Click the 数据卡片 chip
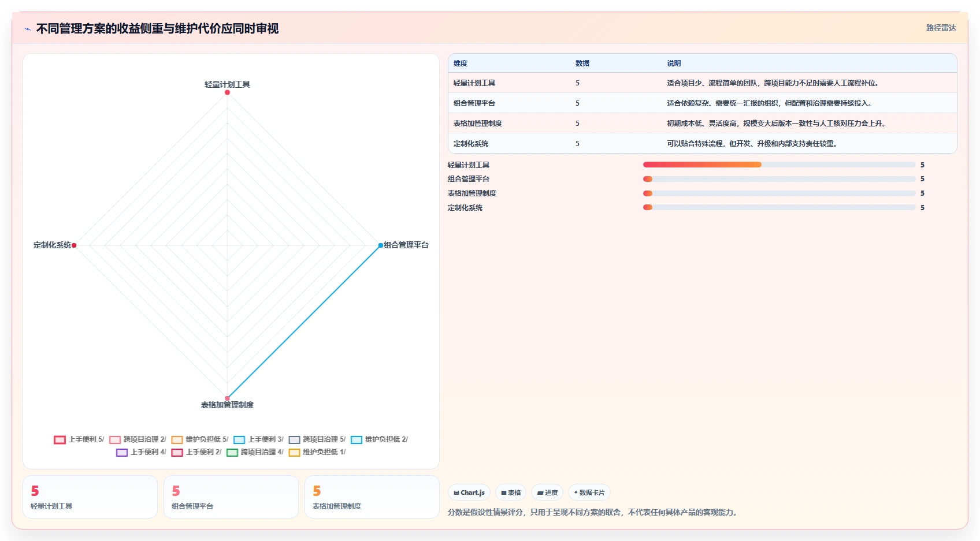 pyautogui.click(x=589, y=493)
